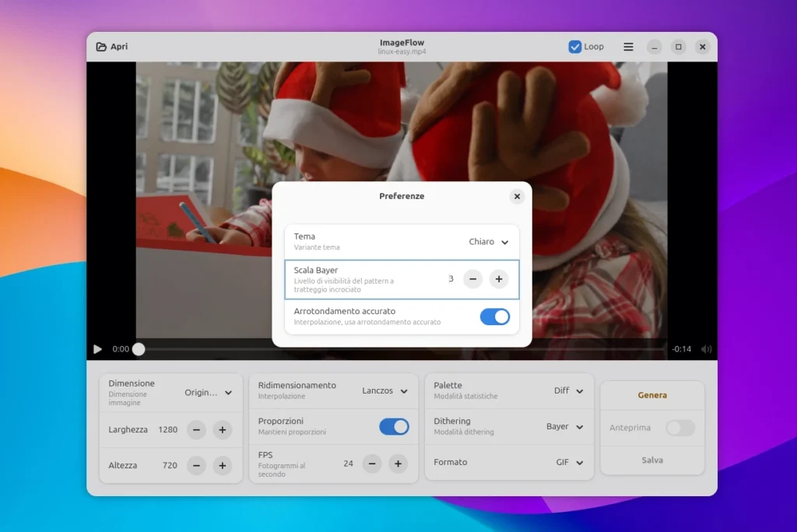Screen dimensions: 797x532
Task: Enable the Anteprima preview switch
Action: [679, 428]
